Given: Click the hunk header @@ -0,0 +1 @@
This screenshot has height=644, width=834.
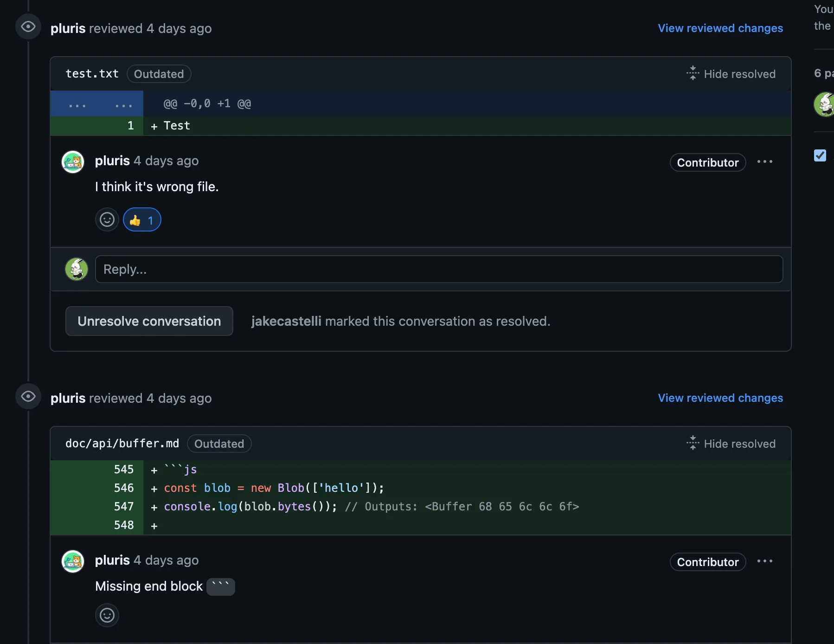Looking at the screenshot, I should [207, 103].
